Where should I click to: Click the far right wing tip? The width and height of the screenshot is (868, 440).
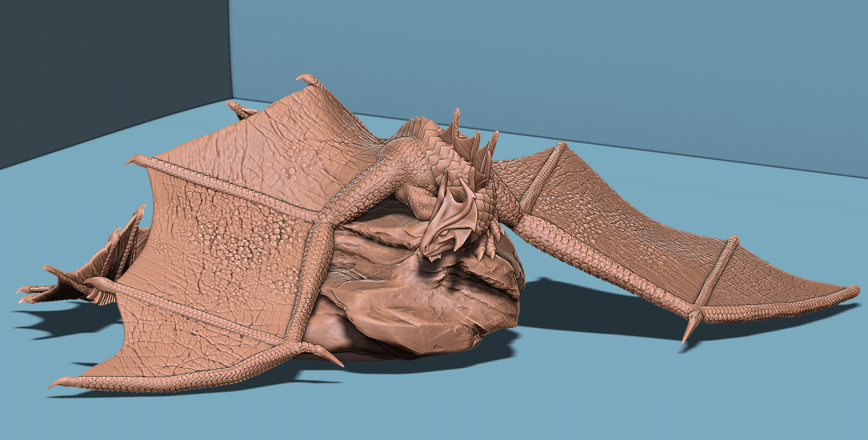pyautogui.click(x=852, y=290)
